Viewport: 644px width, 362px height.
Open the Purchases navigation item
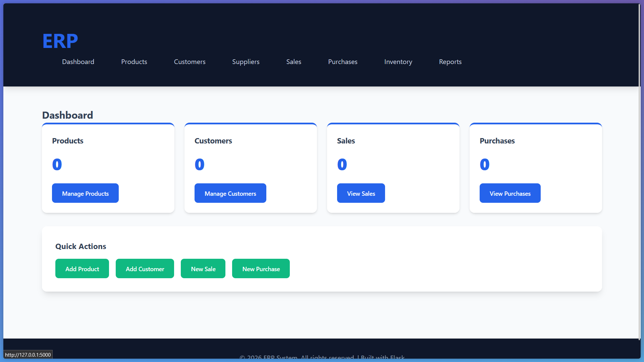point(342,62)
